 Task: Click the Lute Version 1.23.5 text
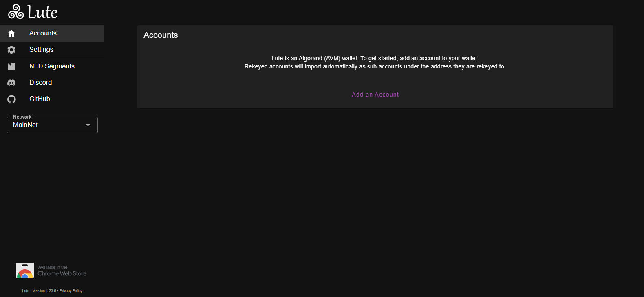pos(39,291)
